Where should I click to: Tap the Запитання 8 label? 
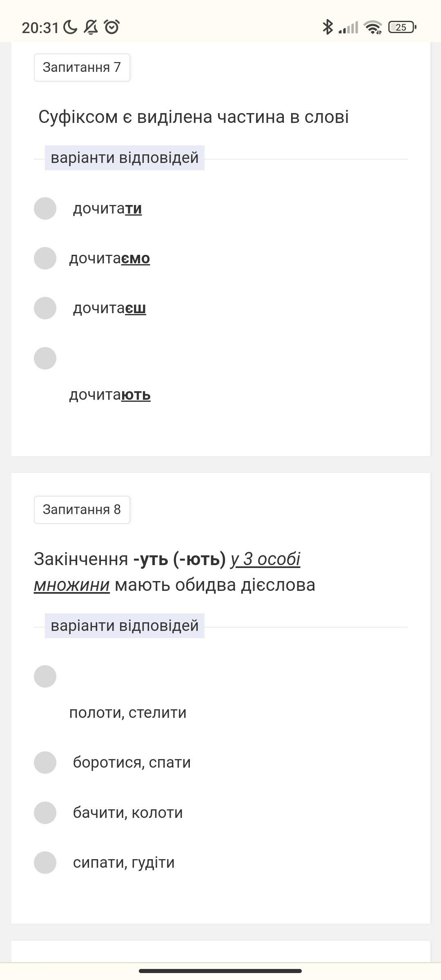coord(82,510)
